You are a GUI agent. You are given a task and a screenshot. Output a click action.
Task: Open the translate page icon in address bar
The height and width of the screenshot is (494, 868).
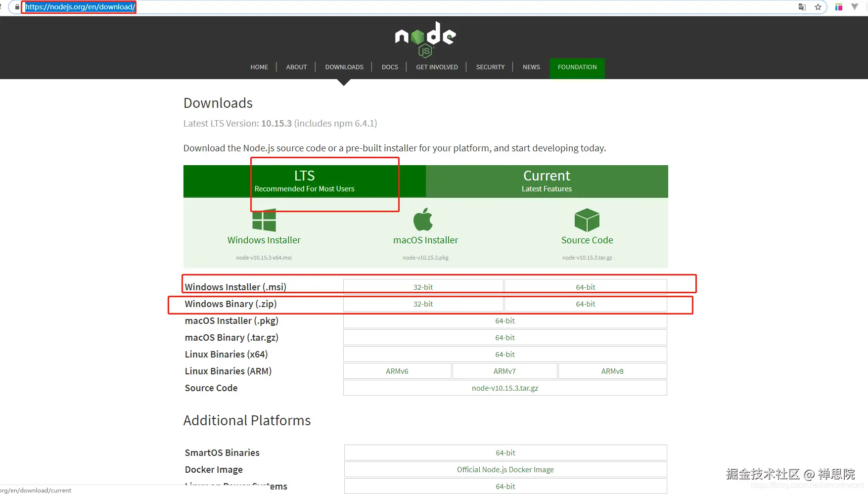click(x=802, y=7)
